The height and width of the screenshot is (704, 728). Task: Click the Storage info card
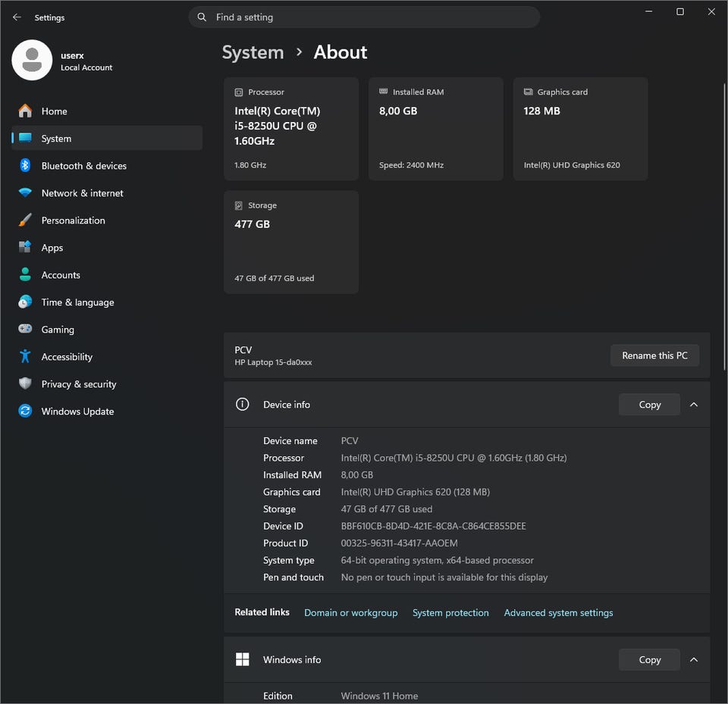291,242
